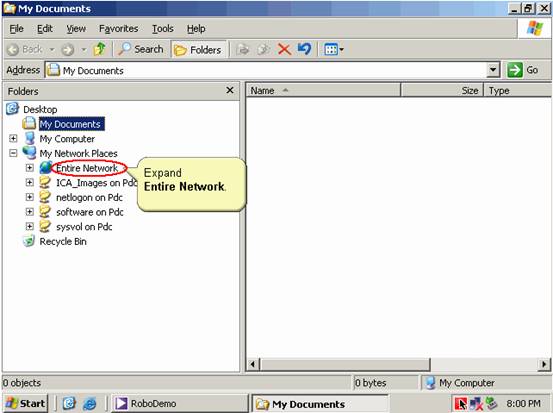Sort by the Type column header
This screenshot has width=553, height=413.
(x=517, y=91)
